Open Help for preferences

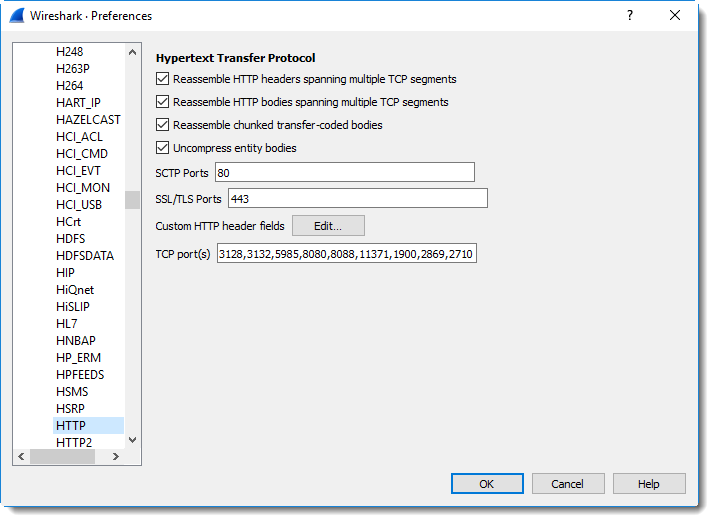click(x=649, y=484)
